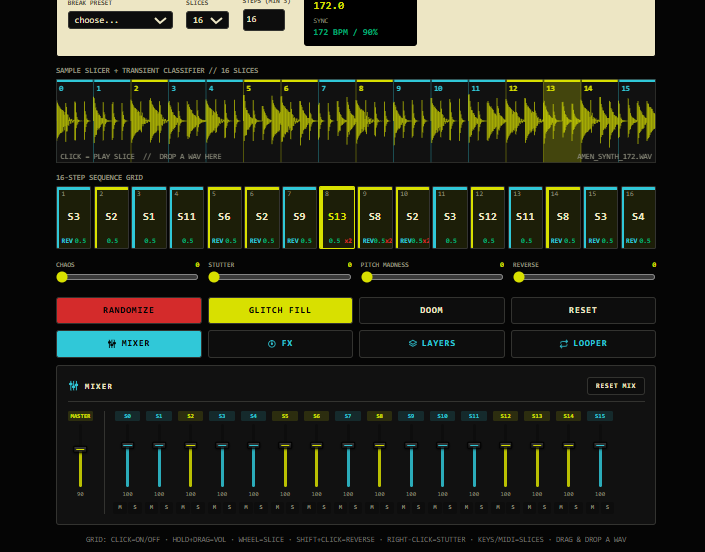
Task: Toggle highlighted step 8 with S13
Action: point(337,218)
